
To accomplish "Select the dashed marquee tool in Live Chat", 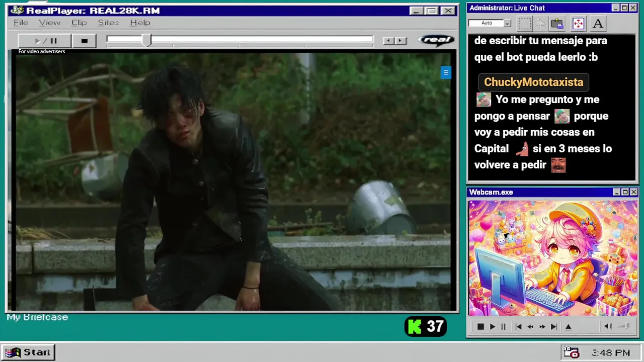I will click(525, 23).
